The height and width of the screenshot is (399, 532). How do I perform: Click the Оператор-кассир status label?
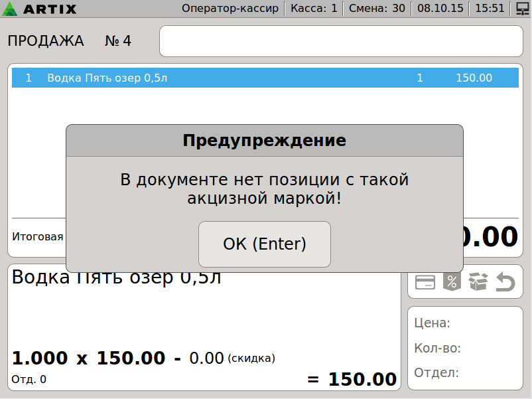coord(230,9)
